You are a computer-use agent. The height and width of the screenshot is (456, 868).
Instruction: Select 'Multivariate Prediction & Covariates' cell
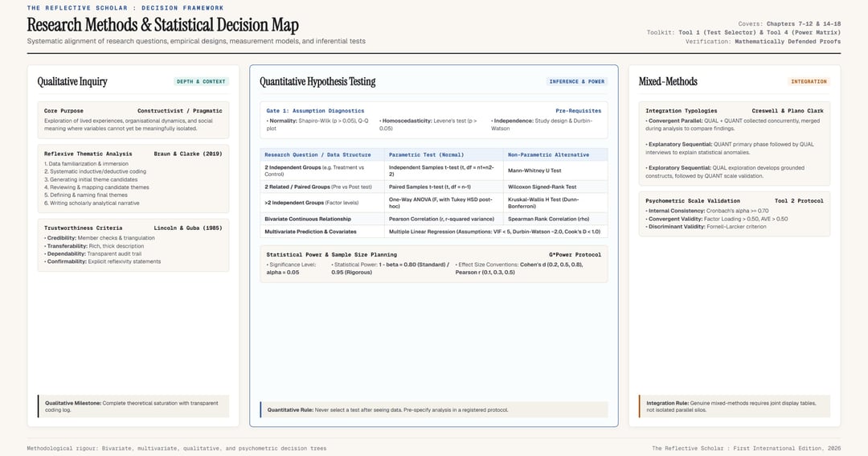[x=322, y=232]
